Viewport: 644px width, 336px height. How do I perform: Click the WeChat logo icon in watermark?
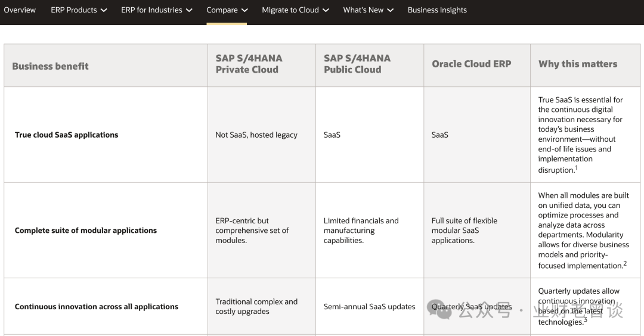coord(443,310)
